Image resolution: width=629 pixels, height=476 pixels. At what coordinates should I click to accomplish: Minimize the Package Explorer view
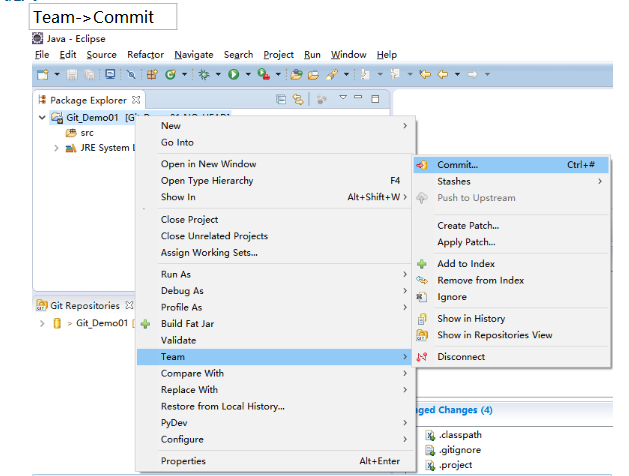[358, 97]
